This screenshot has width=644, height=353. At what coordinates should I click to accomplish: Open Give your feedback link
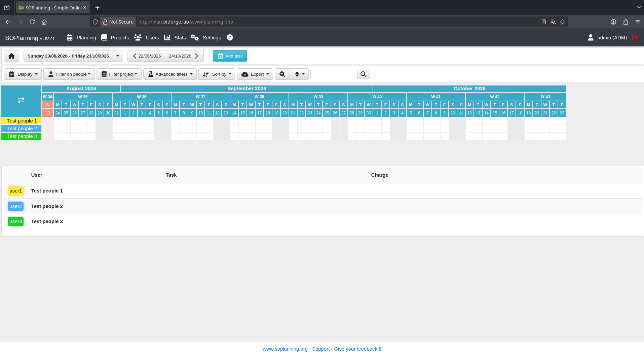(x=358, y=349)
